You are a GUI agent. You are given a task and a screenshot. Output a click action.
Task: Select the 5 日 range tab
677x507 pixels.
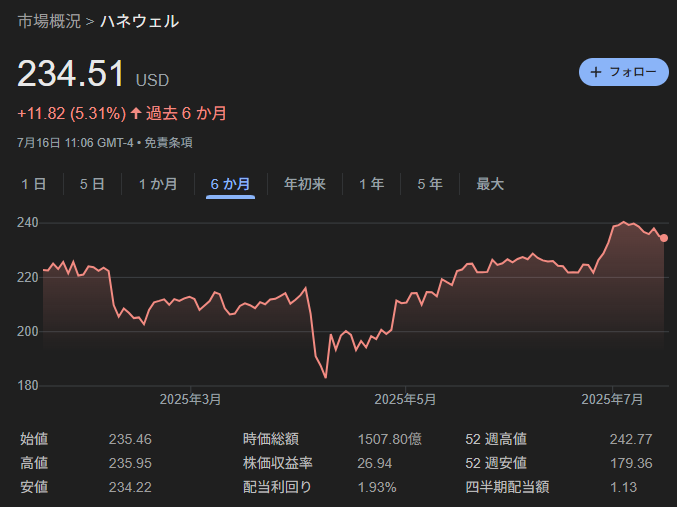[92, 184]
